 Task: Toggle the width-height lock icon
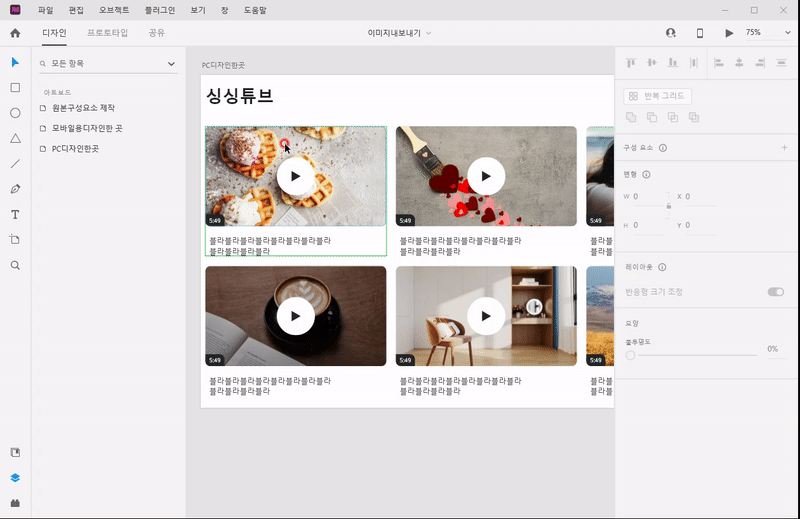(x=669, y=206)
